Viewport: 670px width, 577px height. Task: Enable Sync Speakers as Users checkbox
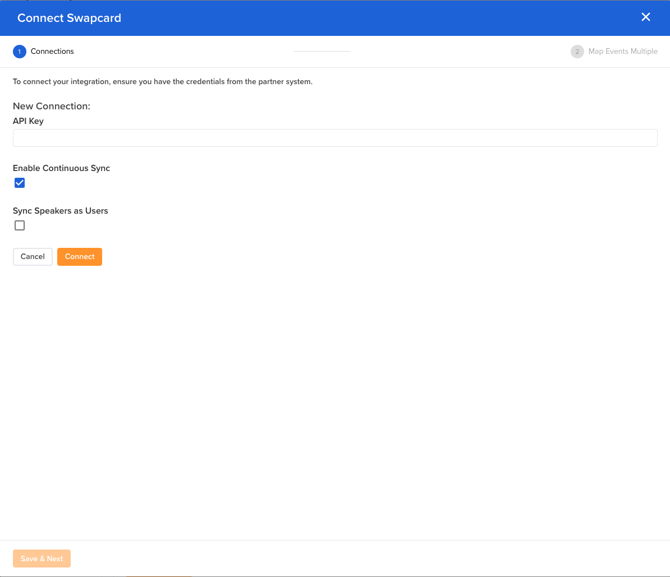20,225
